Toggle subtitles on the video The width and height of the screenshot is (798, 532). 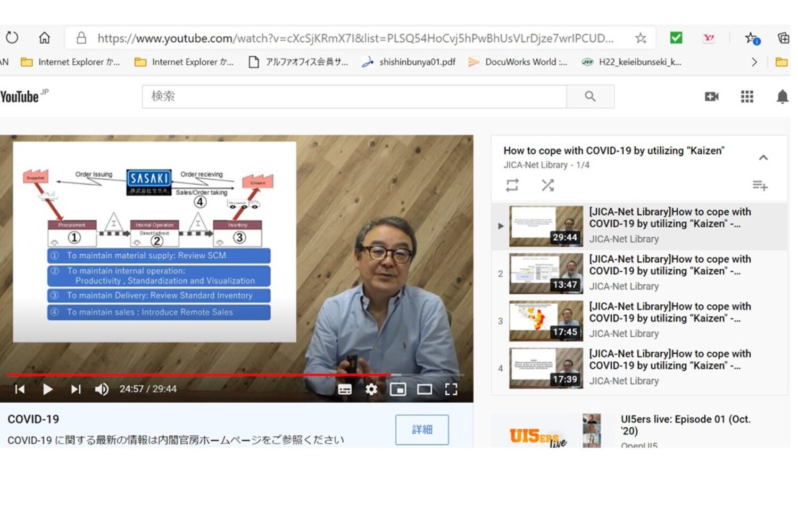(x=345, y=389)
